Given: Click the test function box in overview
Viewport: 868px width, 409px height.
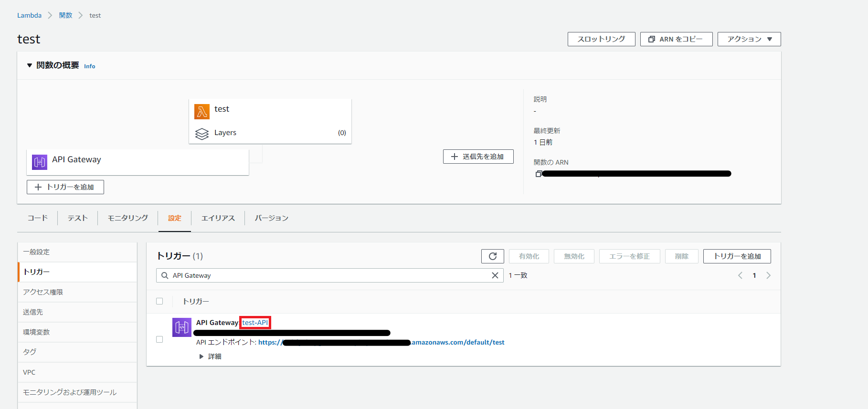Looking at the screenshot, I should (270, 121).
